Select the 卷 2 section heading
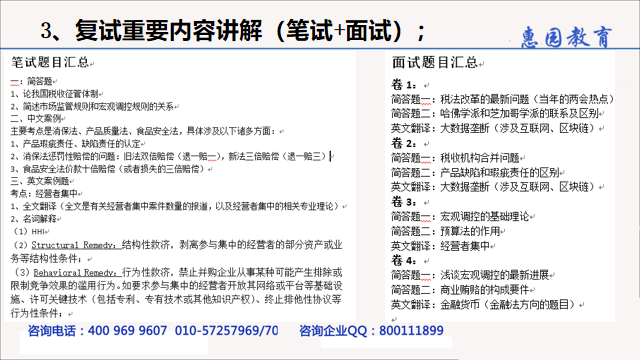Viewport: 640px width, 360px height. tap(404, 143)
